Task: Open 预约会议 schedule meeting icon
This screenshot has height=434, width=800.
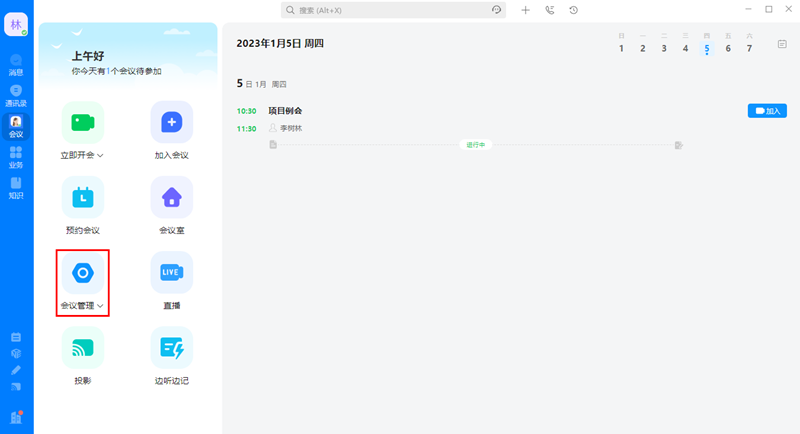Action: coord(83,197)
